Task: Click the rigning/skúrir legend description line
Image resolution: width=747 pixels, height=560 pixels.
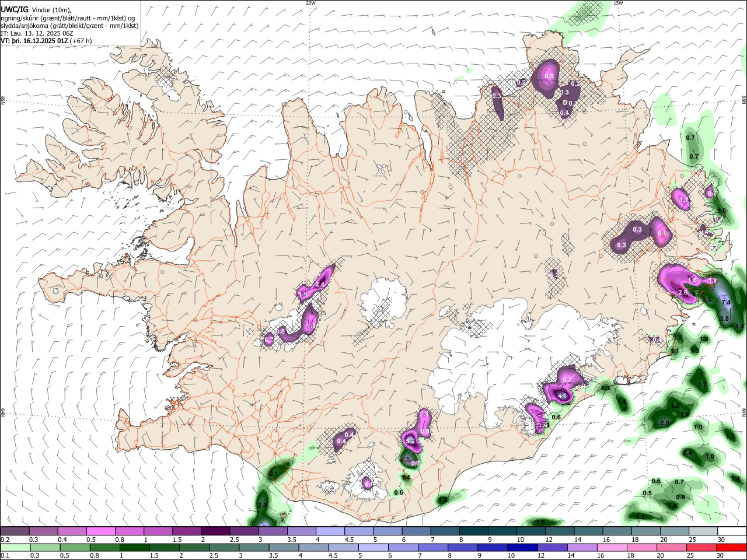Action: [68, 18]
